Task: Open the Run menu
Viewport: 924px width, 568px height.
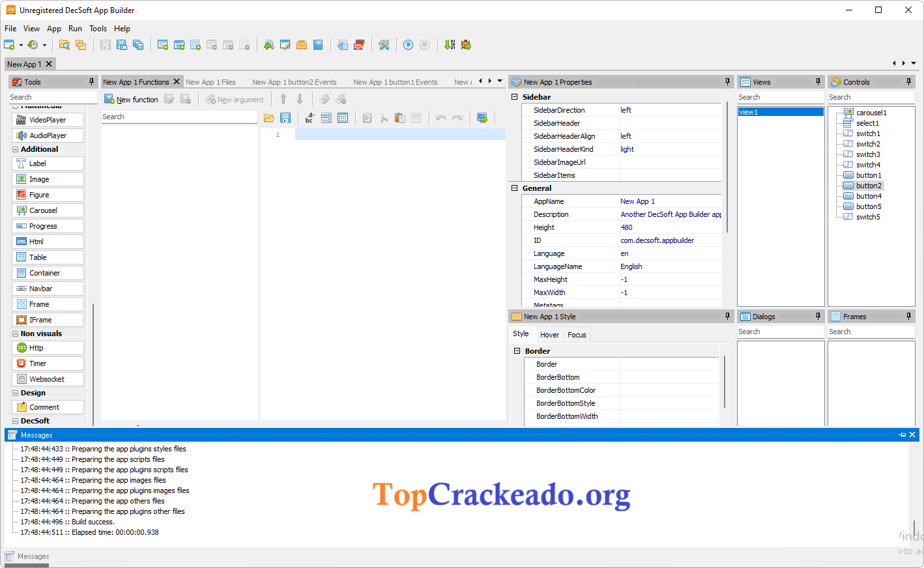Action: [x=75, y=28]
